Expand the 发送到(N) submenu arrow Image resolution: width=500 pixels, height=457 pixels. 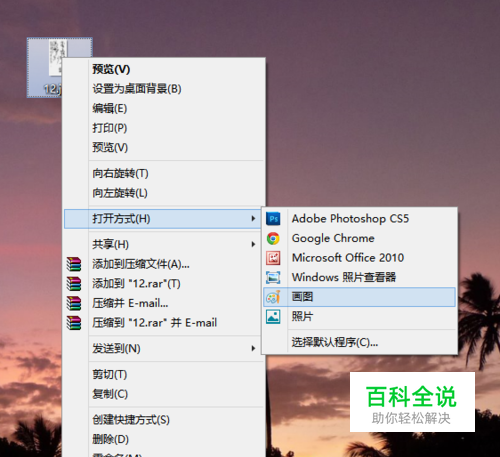click(x=253, y=348)
